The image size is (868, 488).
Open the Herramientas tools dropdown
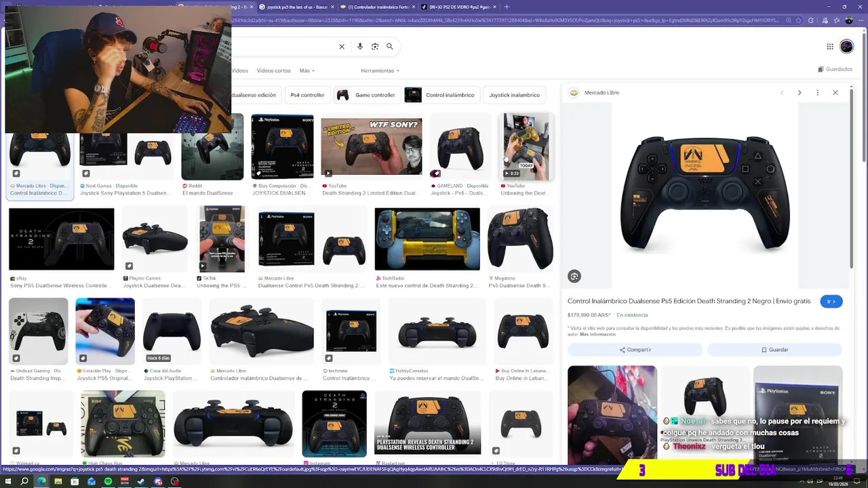tap(380, 70)
